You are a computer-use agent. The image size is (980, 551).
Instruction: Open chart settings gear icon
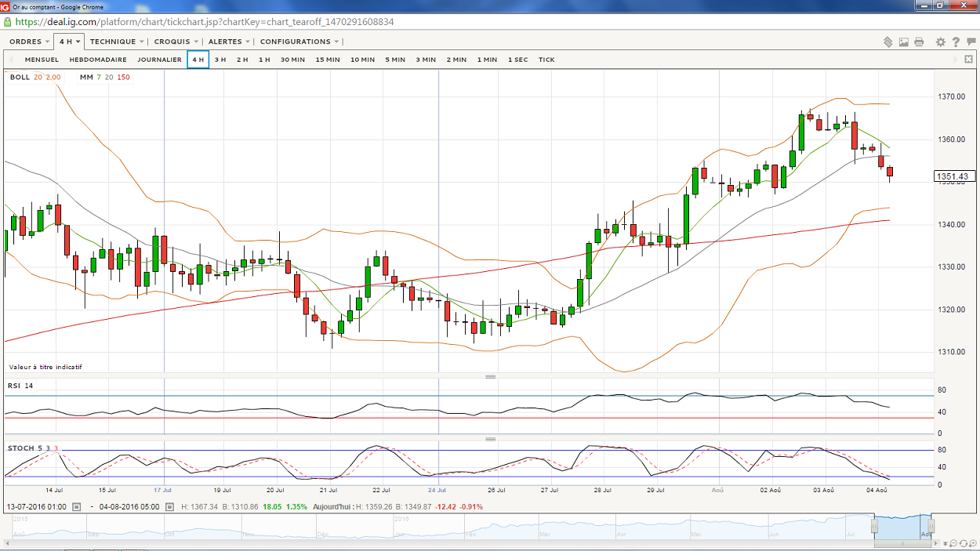[x=941, y=42]
